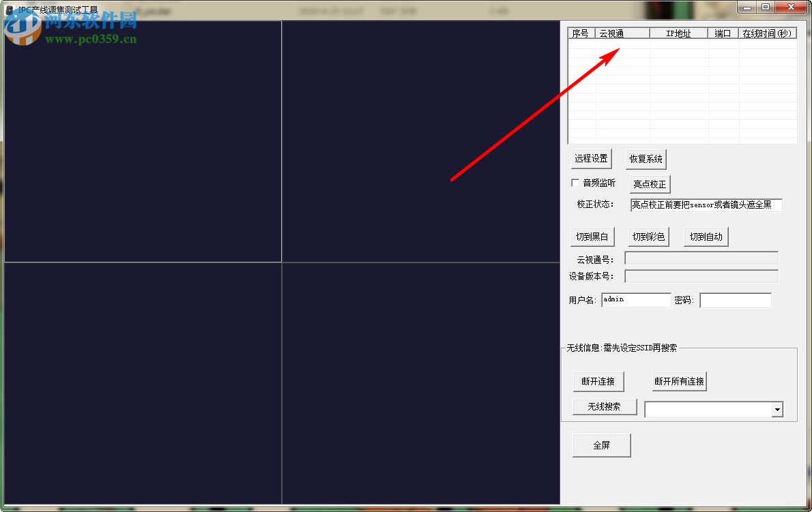The image size is (812, 512).
Task: Start 亮点校正 bright pixel calibration
Action: 649,183
